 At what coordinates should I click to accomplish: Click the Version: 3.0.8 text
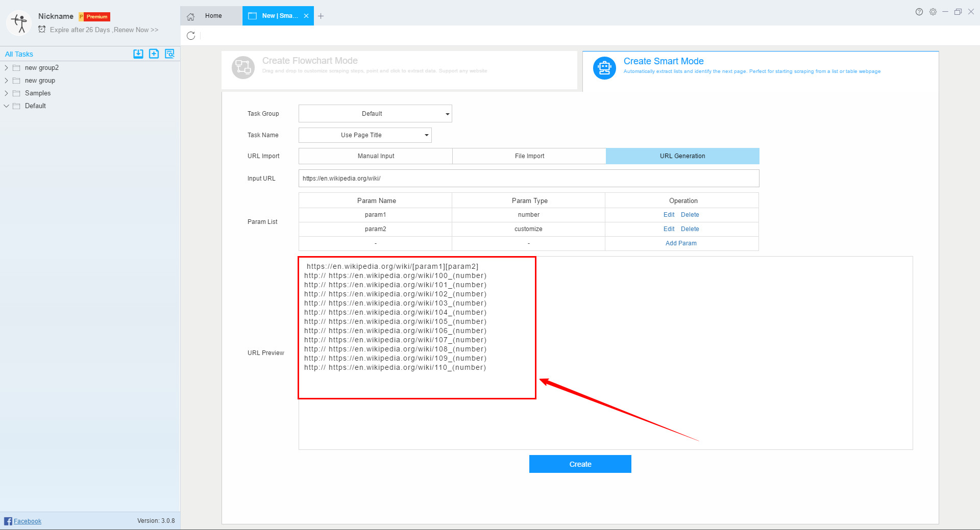point(156,521)
